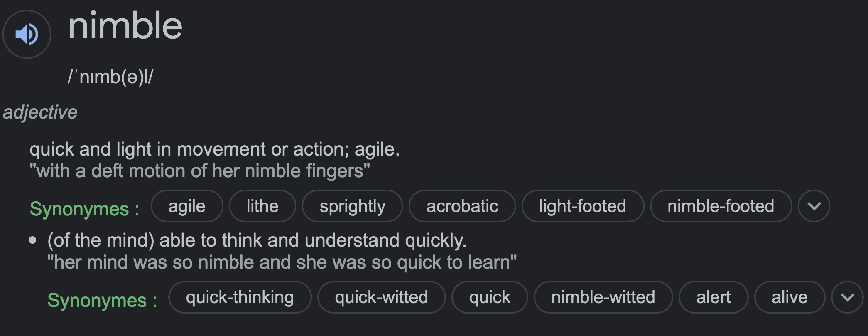The image size is (868, 336).
Task: Choose the 'light-footed' synonym chip
Action: (583, 206)
